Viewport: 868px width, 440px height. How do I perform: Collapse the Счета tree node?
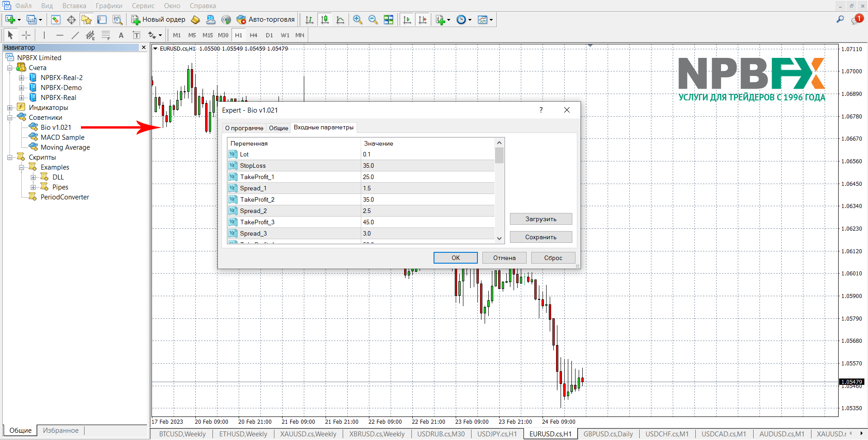pos(9,68)
